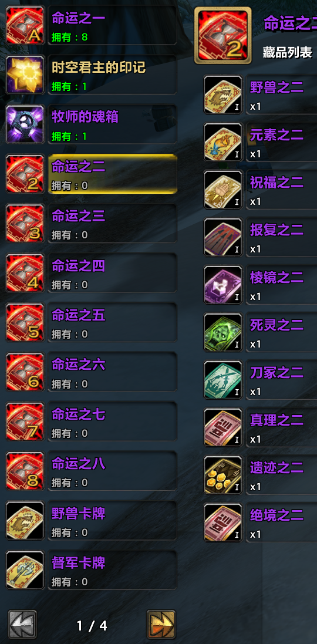Select the 死灵之二 green skull icon

pyautogui.click(x=223, y=333)
